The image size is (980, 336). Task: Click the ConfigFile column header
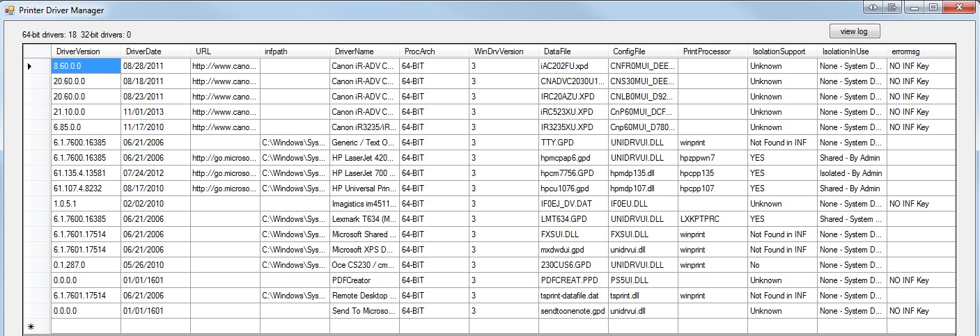click(x=643, y=51)
